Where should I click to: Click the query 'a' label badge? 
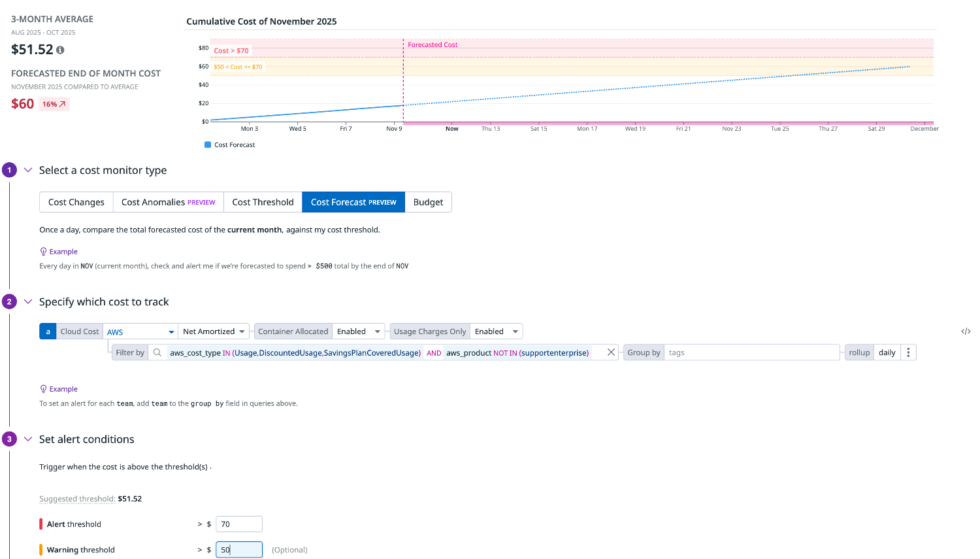48,331
